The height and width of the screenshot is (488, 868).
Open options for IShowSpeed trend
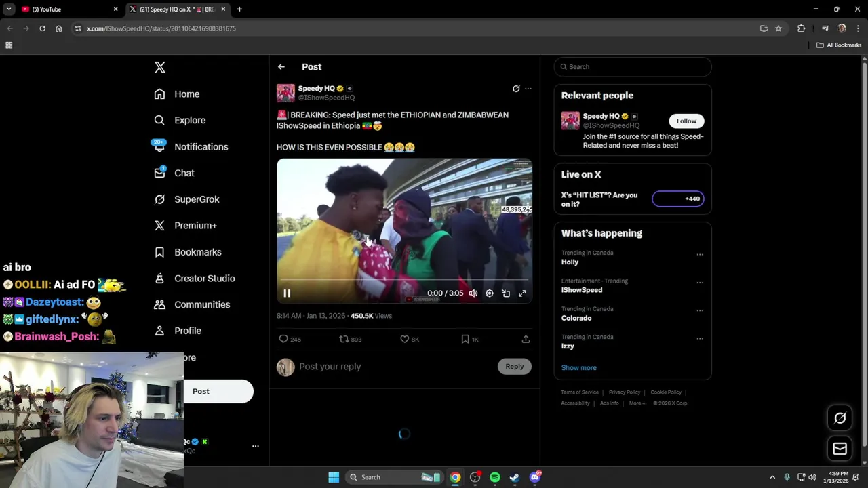tap(700, 283)
